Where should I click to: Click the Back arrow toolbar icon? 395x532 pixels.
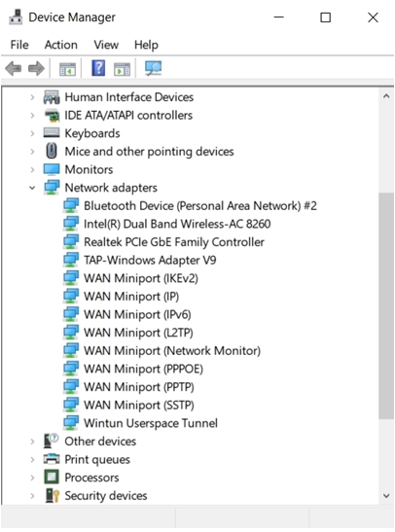(x=14, y=68)
